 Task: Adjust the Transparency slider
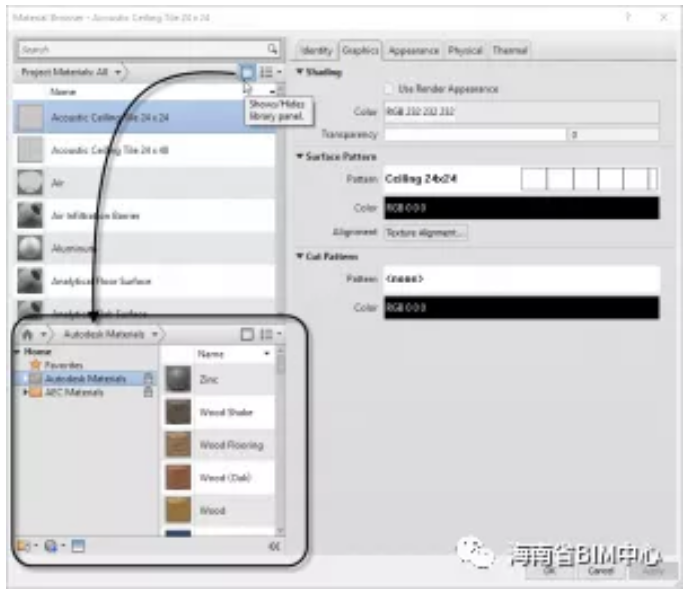[475, 134]
